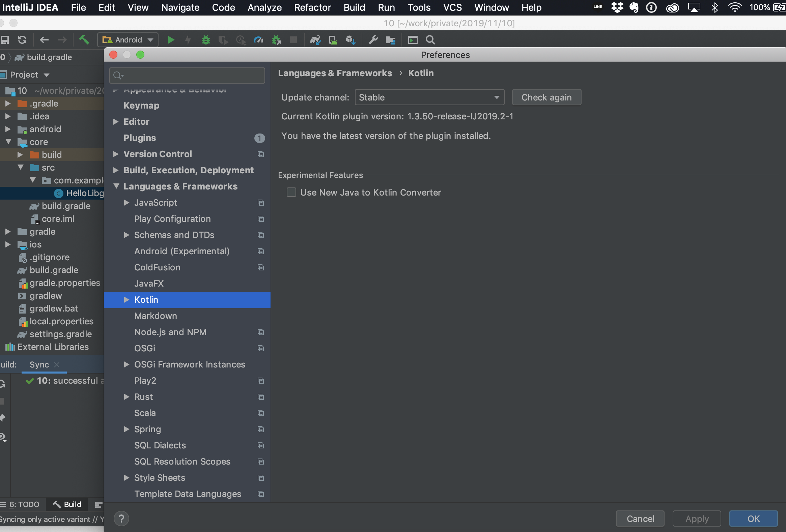This screenshot has height=532, width=786.
Task: Click the Profiler gauge icon
Action: [x=258, y=40]
